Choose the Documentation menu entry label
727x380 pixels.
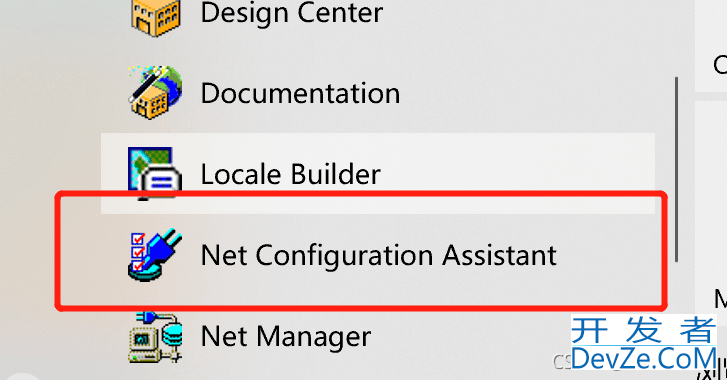[x=300, y=93]
